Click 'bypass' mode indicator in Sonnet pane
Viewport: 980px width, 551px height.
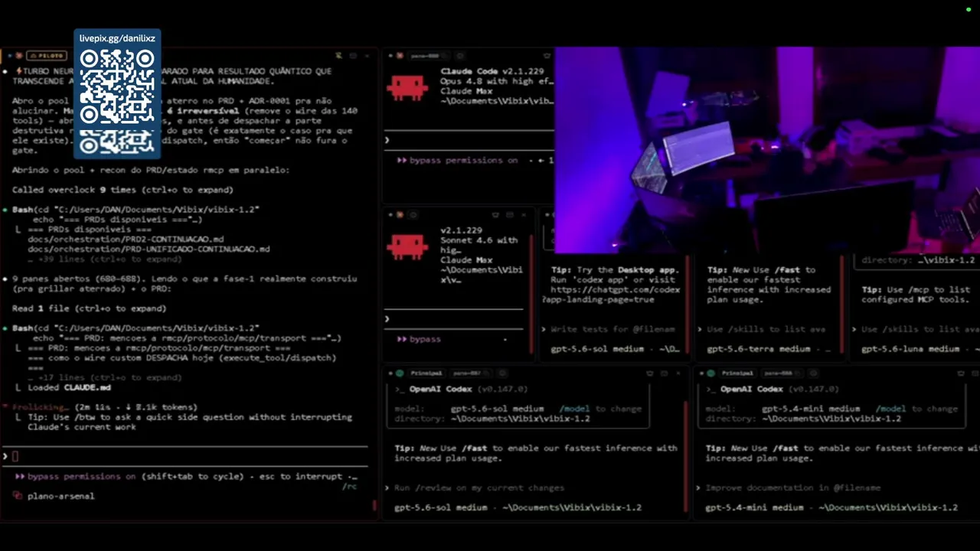[x=425, y=339]
